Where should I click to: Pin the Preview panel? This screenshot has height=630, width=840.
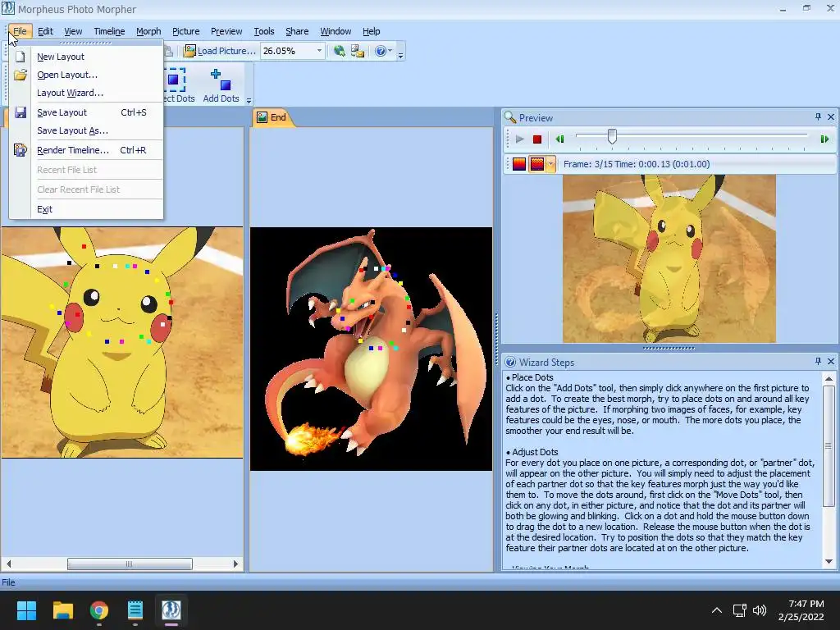pos(818,116)
